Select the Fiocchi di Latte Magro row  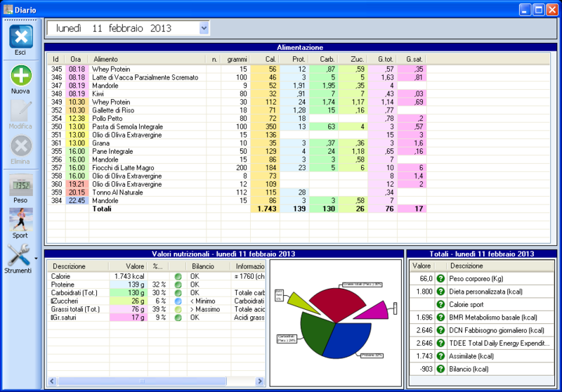[237, 168]
